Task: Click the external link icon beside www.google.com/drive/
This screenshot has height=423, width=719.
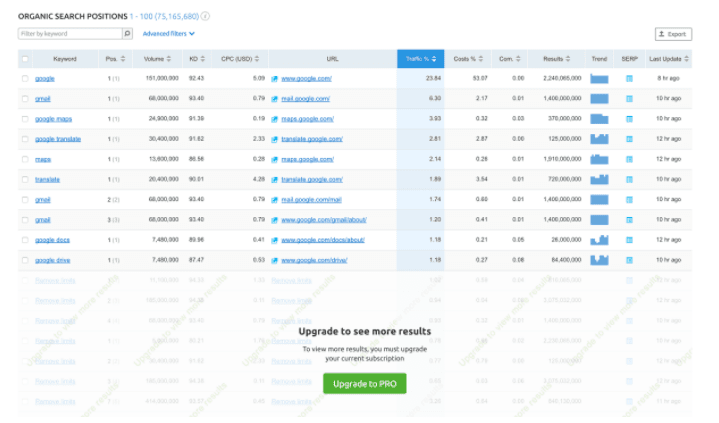Action: pyautogui.click(x=274, y=261)
